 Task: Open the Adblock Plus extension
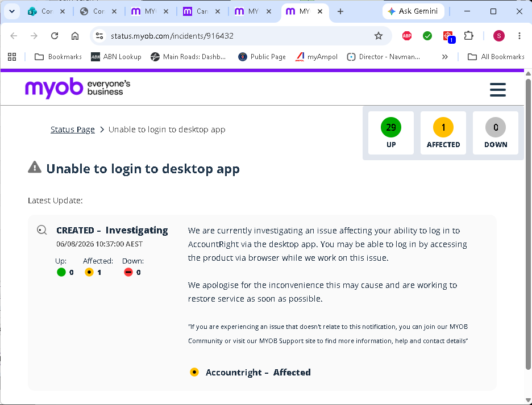[x=407, y=36]
